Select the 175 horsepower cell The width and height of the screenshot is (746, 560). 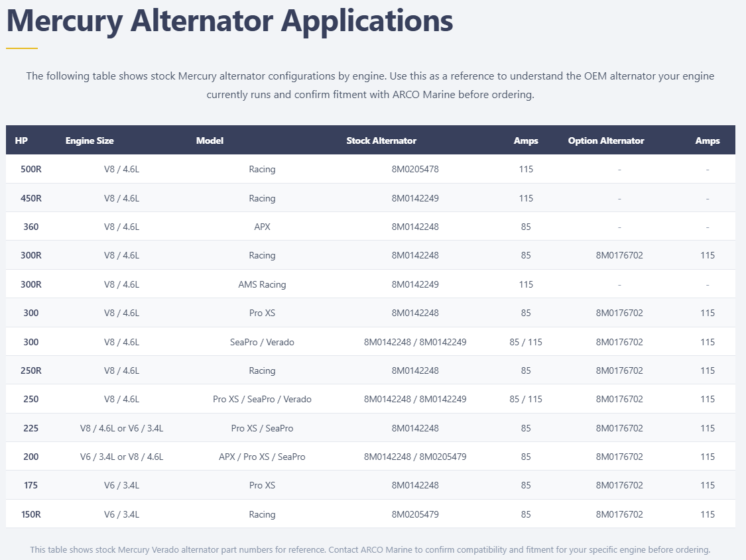click(x=31, y=485)
